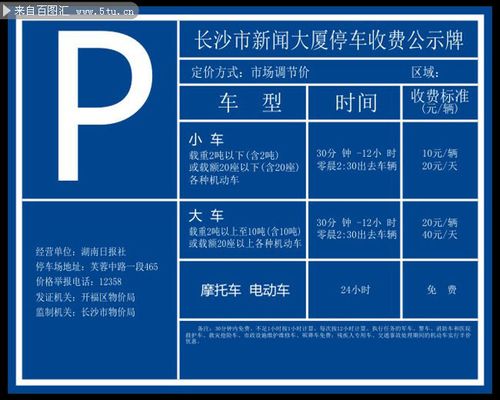Click 30分钟-12小时 in the 小车 row
This screenshot has height=400, width=500.
[356, 153]
